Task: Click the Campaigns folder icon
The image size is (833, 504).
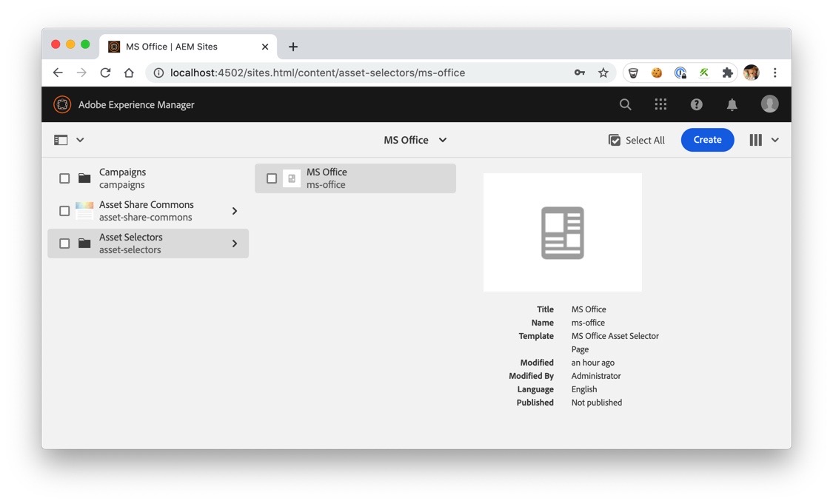Action: pos(84,178)
